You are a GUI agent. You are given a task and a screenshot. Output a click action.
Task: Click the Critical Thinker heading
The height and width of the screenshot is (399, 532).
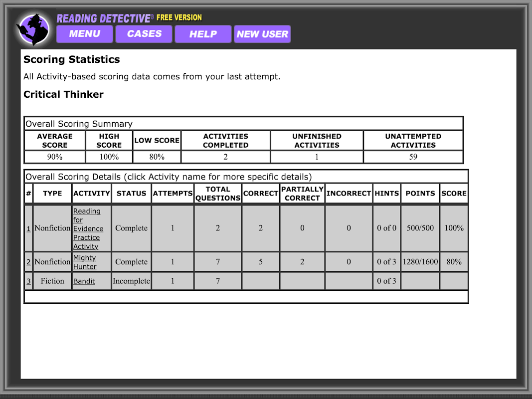pos(63,94)
